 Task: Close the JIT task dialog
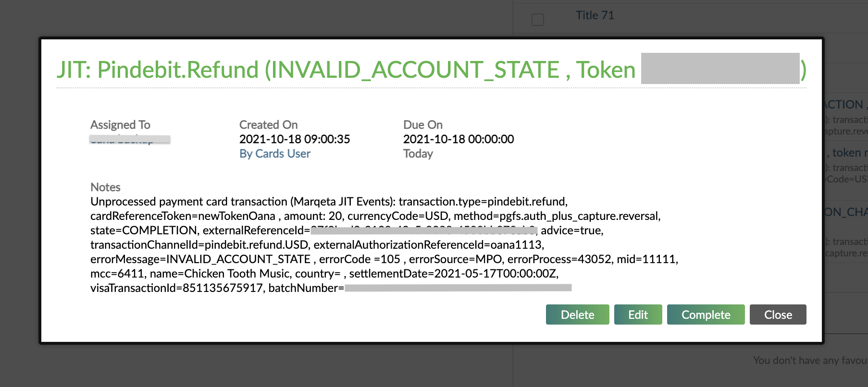pyautogui.click(x=778, y=314)
